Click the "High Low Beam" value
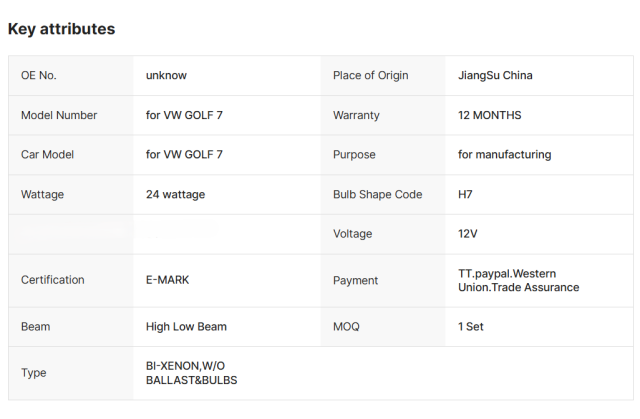Screen dimensions: 640x419 pos(186,326)
